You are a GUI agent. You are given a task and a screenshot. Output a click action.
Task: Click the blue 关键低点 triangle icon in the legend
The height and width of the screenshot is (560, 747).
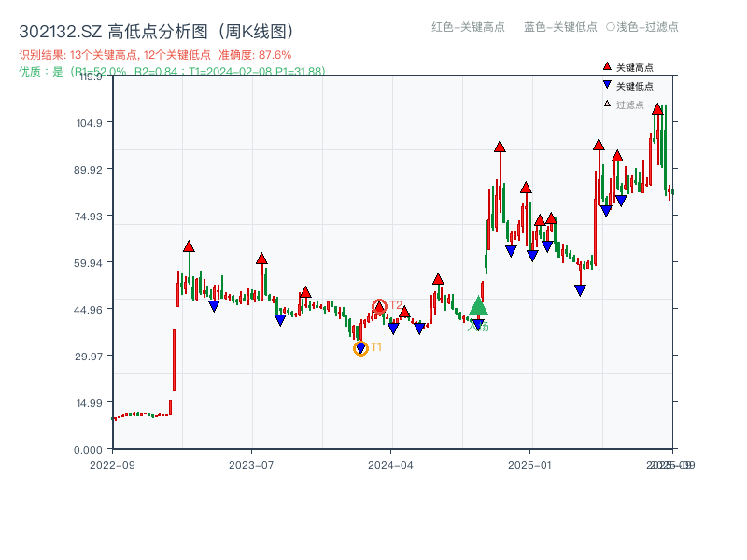click(605, 82)
